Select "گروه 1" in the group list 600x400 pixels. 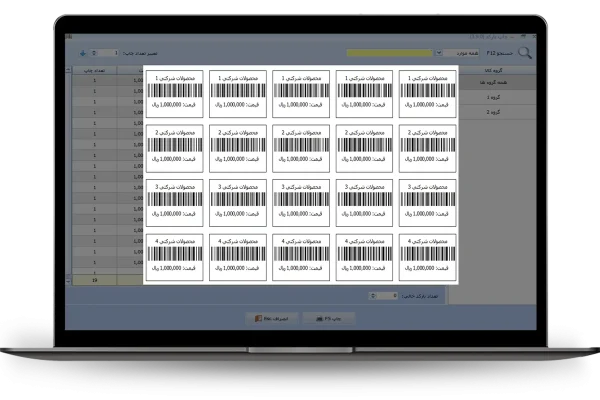497,98
